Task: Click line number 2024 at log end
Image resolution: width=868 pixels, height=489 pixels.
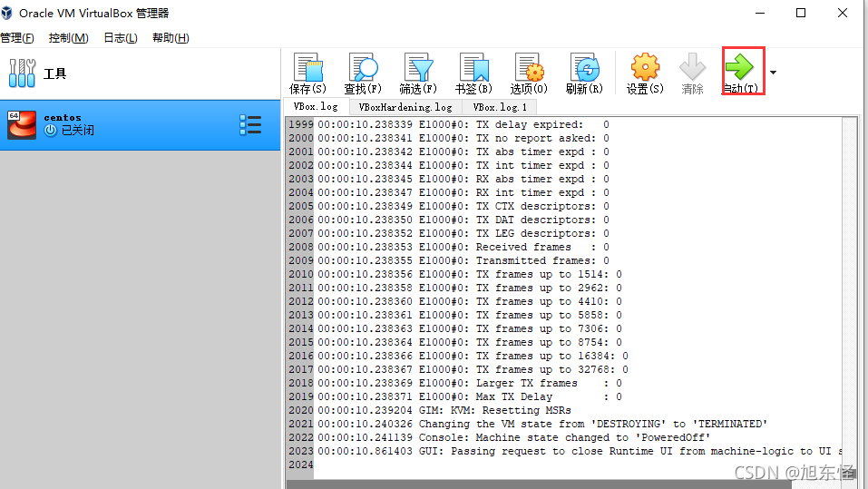Action: click(300, 465)
